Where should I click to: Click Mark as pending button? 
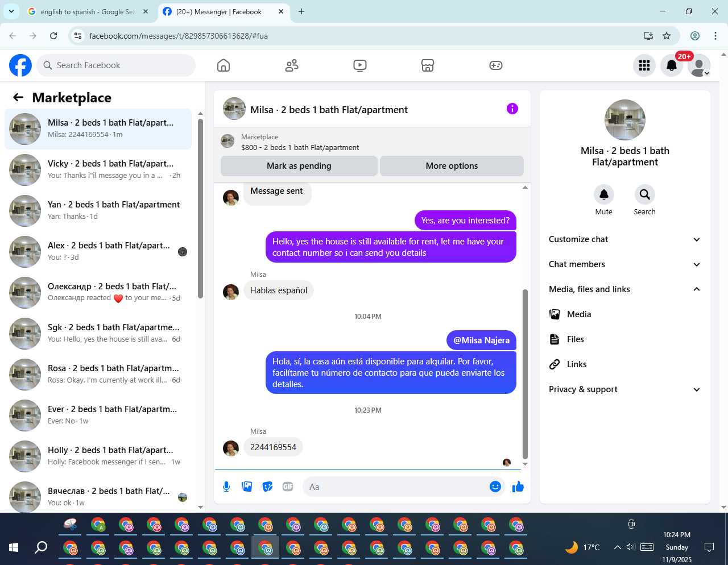pyautogui.click(x=299, y=166)
